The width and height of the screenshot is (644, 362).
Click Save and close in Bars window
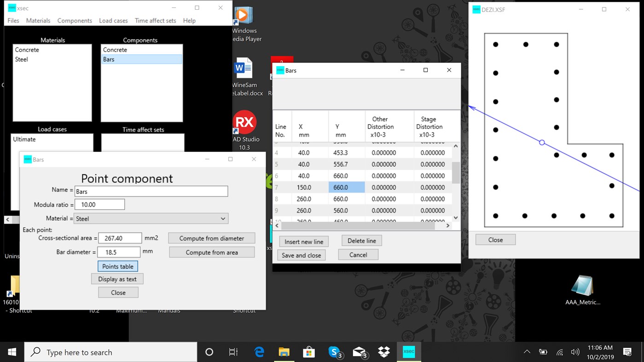point(301,255)
